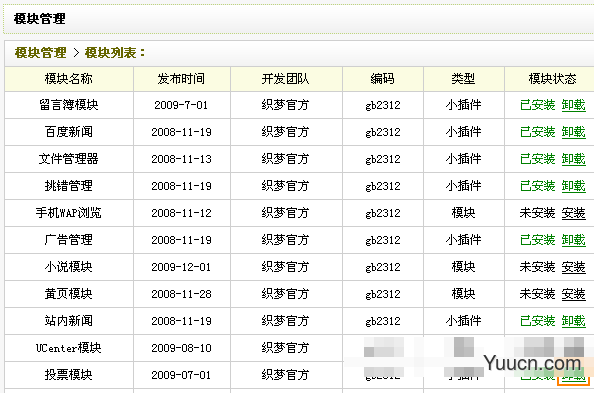Image resolution: width=594 pixels, height=393 pixels.
Task: Click the 开发团队 column header
Action: click(x=286, y=79)
